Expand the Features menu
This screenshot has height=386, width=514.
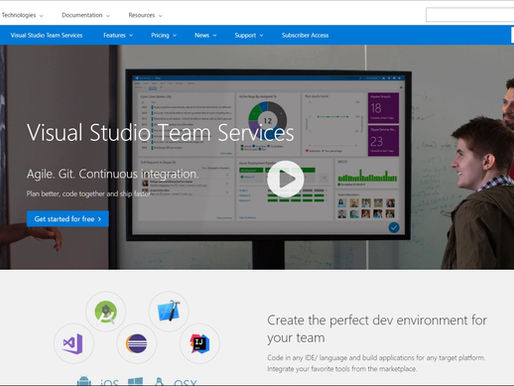pyautogui.click(x=118, y=35)
